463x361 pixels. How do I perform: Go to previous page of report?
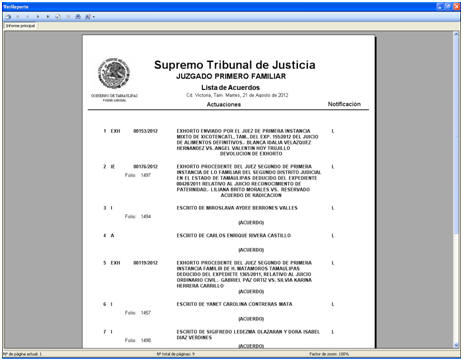[28, 17]
